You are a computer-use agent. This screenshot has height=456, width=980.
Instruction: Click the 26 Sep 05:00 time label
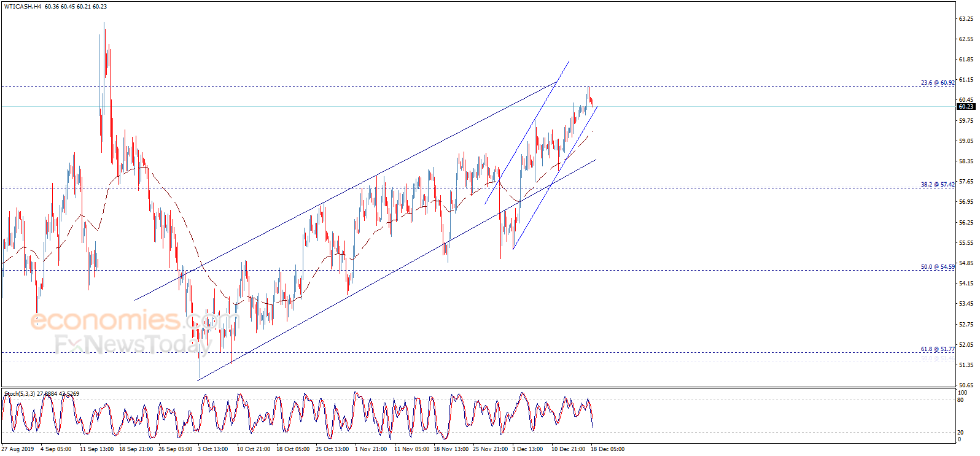coord(175,449)
